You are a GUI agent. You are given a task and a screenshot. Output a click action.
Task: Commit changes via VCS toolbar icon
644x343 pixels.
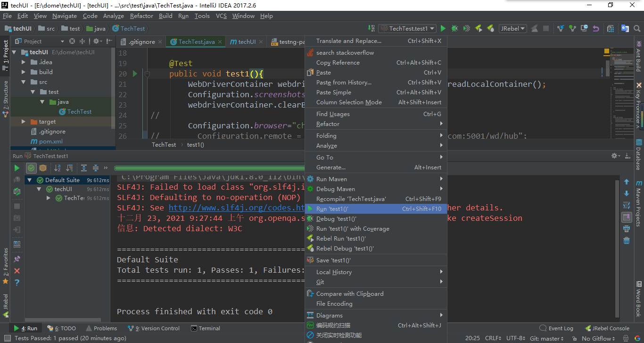click(x=572, y=28)
